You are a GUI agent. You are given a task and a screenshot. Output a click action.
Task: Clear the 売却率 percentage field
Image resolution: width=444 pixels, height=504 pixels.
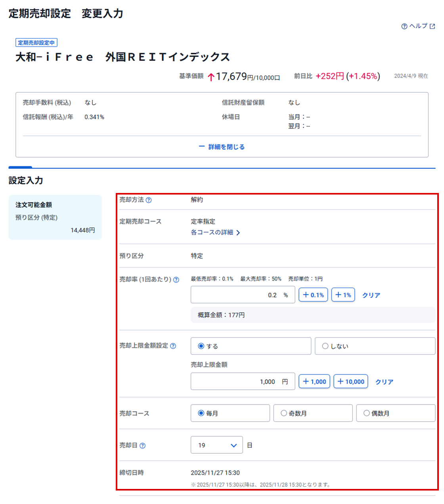371,295
